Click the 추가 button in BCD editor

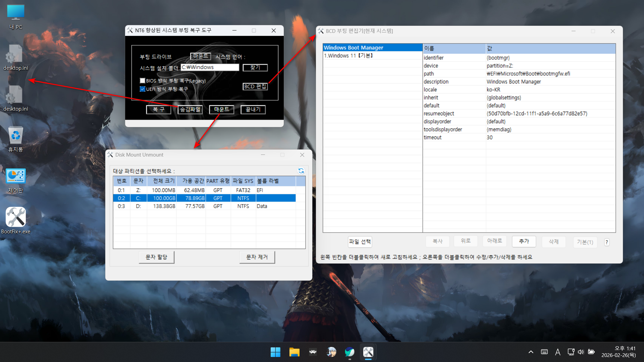click(524, 241)
